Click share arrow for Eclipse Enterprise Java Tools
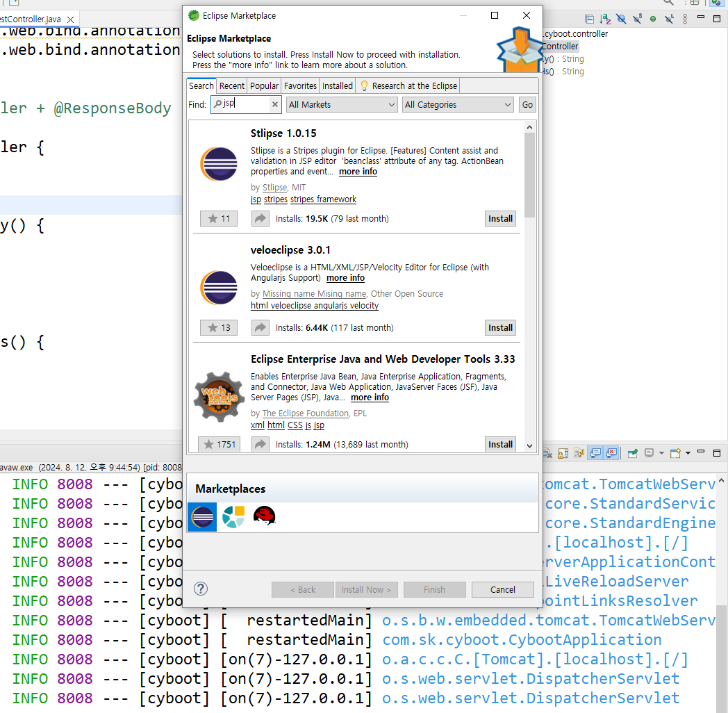 pyautogui.click(x=260, y=444)
